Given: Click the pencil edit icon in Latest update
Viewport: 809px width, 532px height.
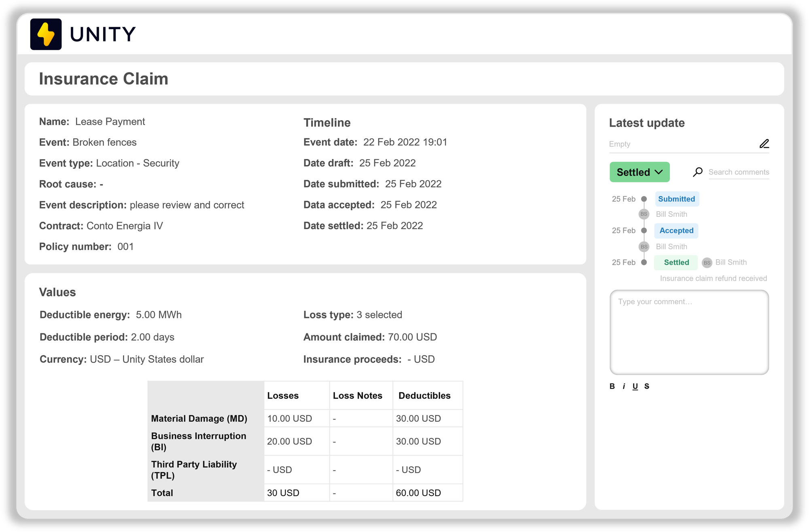Looking at the screenshot, I should tap(764, 144).
